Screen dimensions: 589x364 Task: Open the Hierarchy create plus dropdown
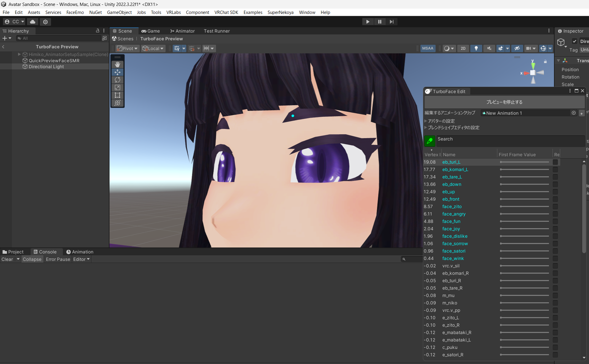[7, 38]
